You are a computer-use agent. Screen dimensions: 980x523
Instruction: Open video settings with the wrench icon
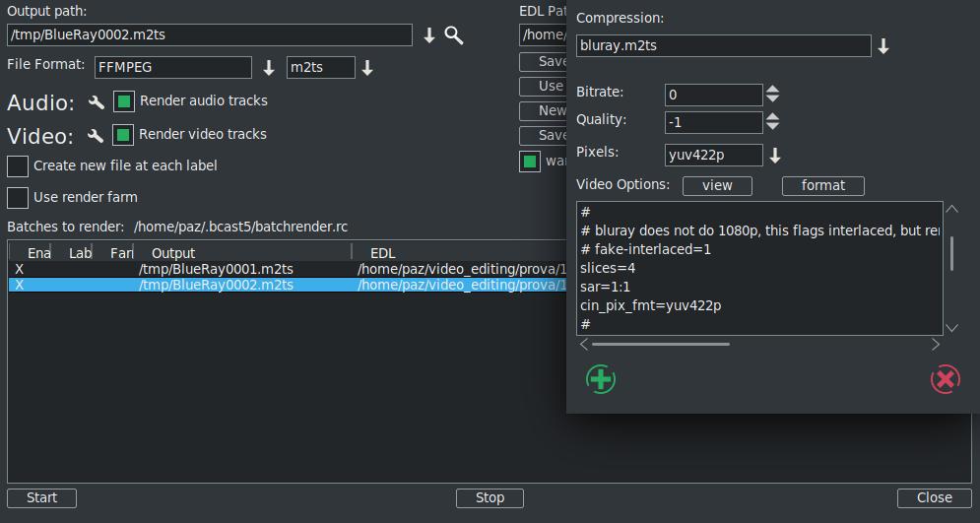click(x=96, y=136)
